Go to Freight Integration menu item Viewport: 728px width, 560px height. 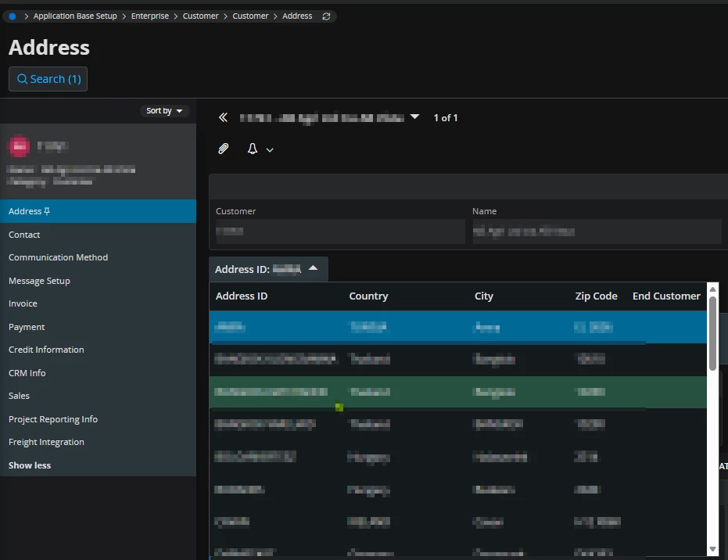click(46, 442)
